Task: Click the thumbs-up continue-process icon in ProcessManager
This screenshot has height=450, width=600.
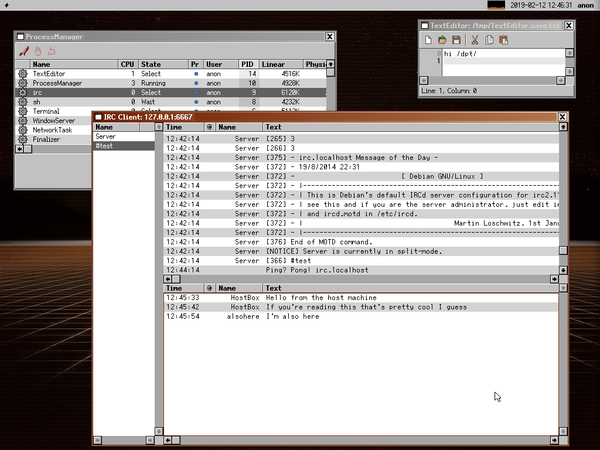Action: 51,51
